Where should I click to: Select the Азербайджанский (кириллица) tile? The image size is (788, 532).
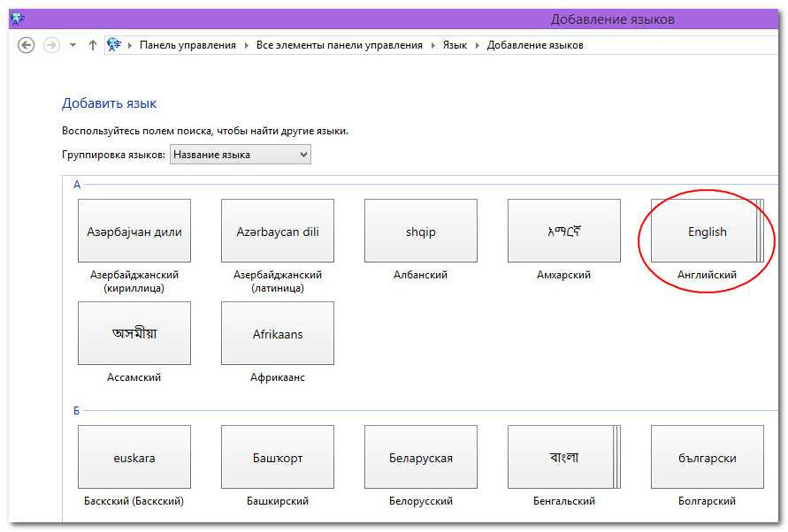pyautogui.click(x=134, y=232)
